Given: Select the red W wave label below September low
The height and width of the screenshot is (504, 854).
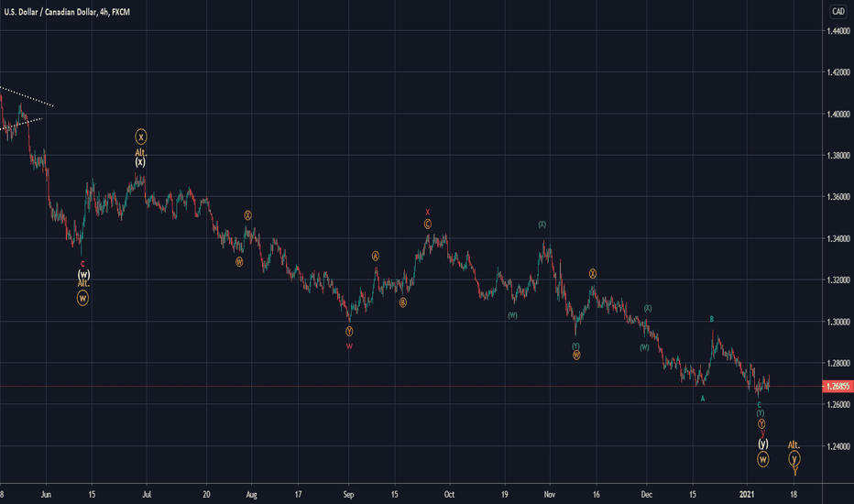Looking at the screenshot, I should (349, 346).
